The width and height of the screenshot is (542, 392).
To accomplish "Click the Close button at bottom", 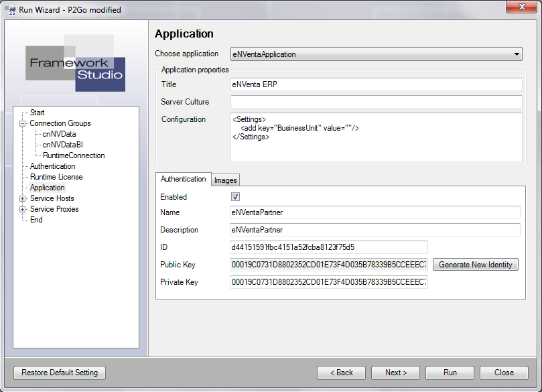I will [x=504, y=373].
